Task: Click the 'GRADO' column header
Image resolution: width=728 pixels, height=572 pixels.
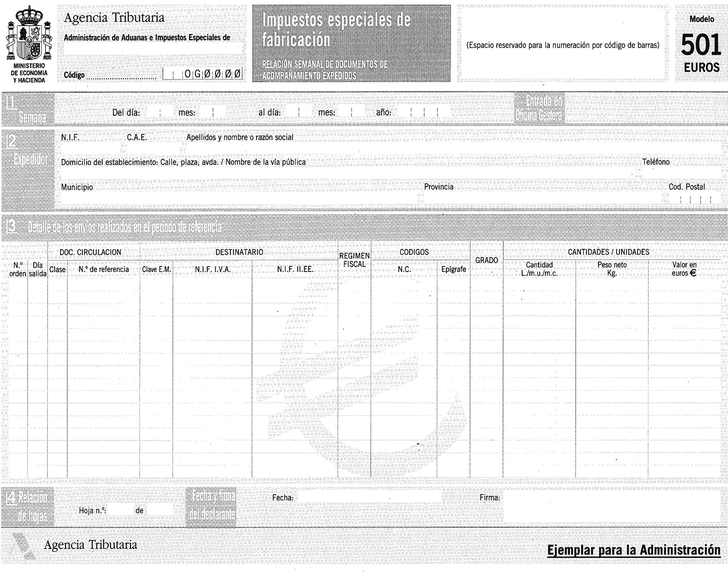Action: [487, 260]
